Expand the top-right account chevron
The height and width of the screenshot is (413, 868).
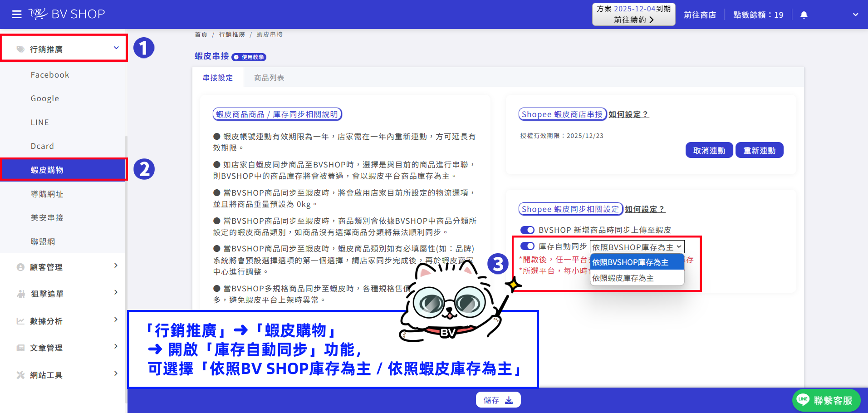pos(855,15)
